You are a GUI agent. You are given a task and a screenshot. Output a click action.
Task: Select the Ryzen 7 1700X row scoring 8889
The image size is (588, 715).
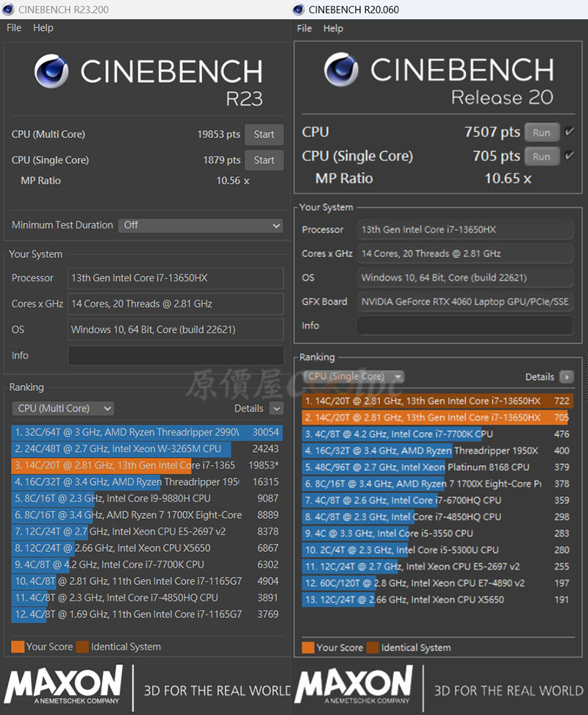click(147, 515)
